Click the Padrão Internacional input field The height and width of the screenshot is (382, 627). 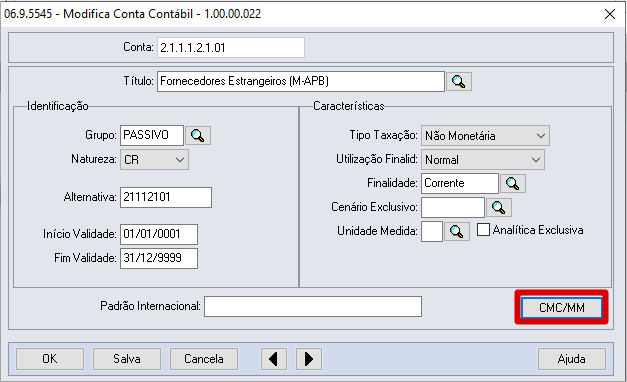click(313, 307)
